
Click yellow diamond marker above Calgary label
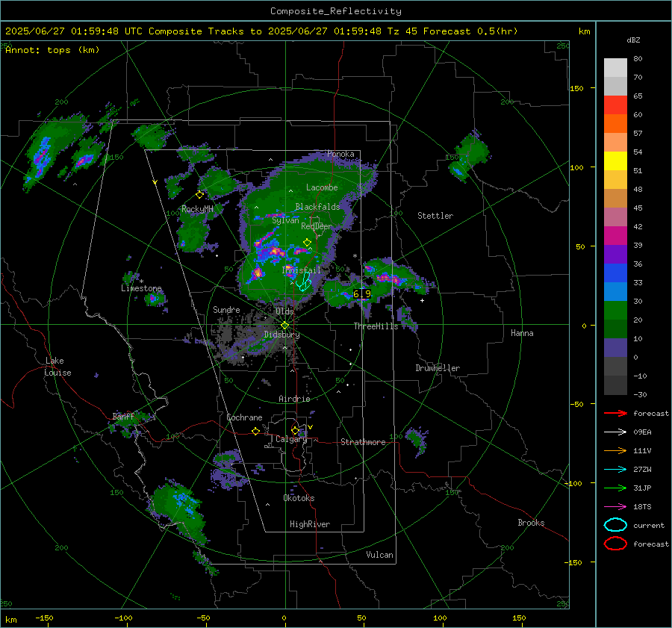(295, 430)
